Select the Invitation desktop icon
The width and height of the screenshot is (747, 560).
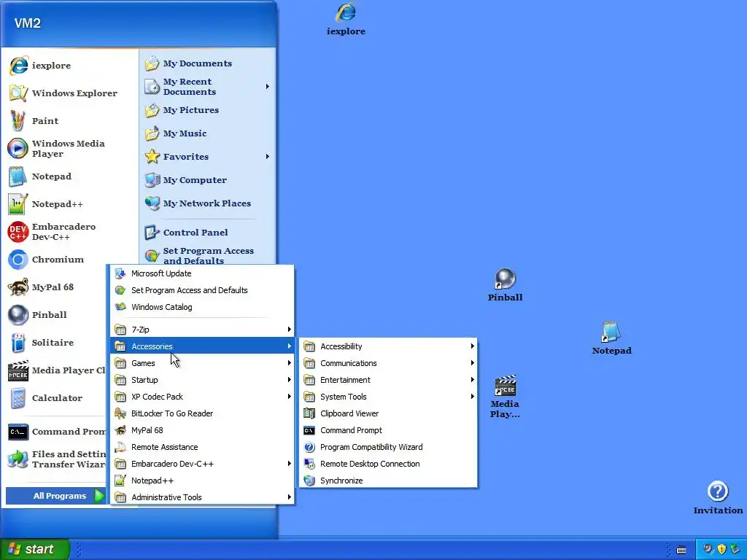(x=718, y=497)
